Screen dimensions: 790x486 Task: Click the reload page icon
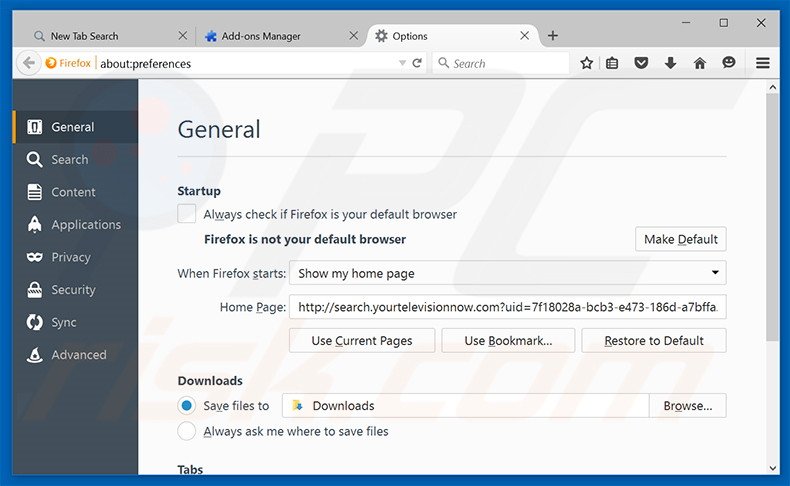click(417, 63)
